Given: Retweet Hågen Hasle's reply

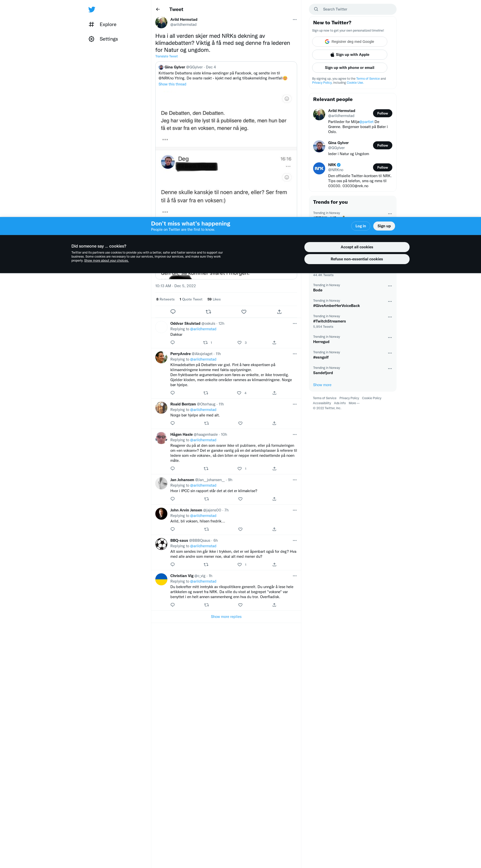Looking at the screenshot, I should click(206, 469).
